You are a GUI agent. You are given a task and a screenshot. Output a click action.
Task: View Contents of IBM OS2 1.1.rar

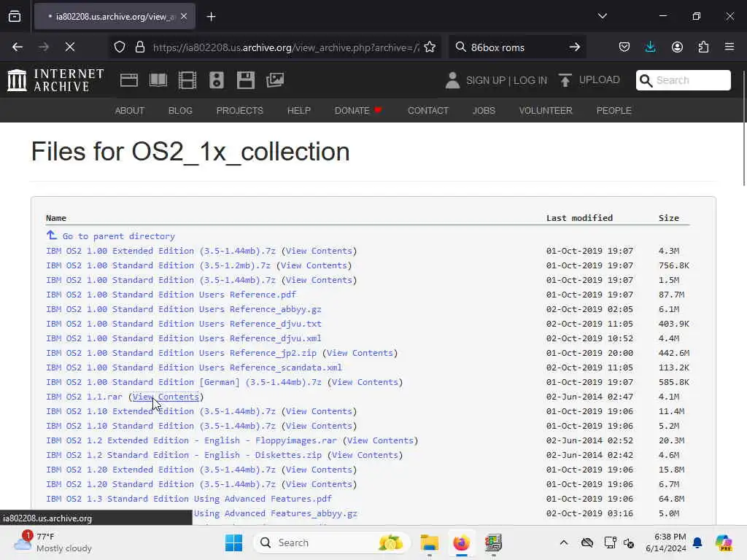pos(166,397)
